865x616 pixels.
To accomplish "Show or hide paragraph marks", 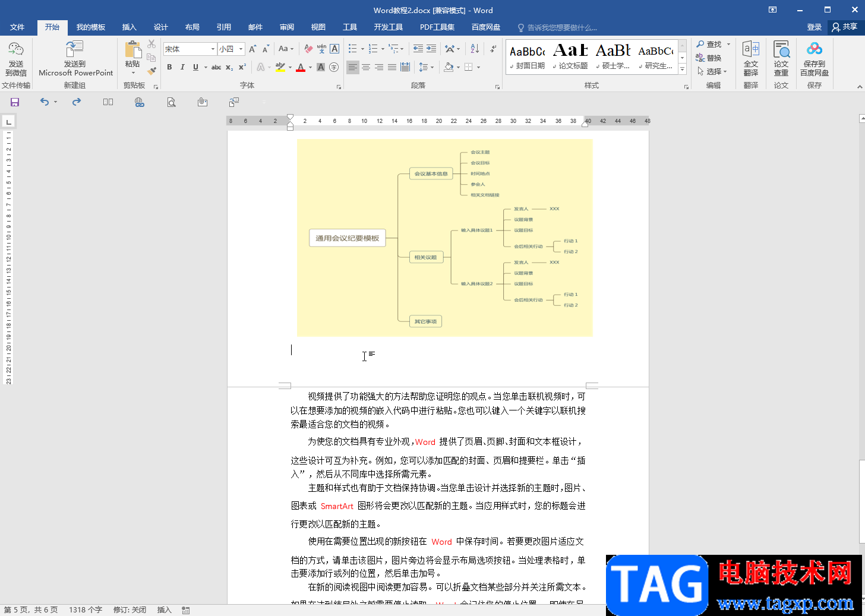I will (493, 49).
